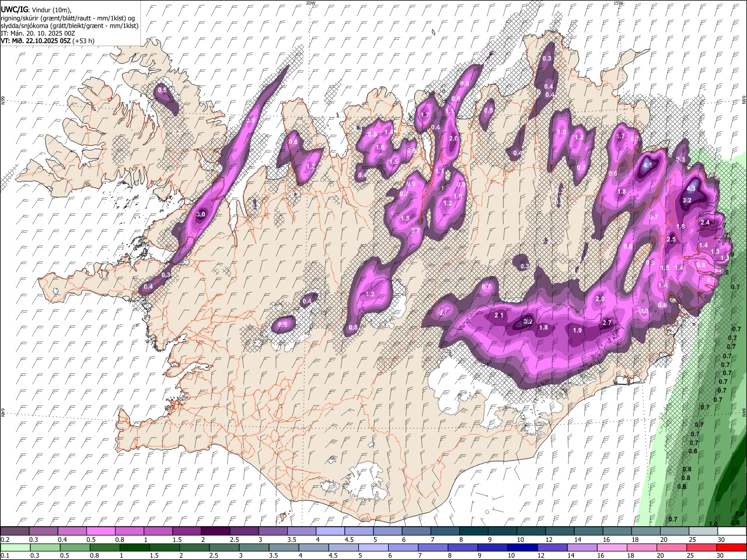Select the light gray swatch between 25 and 30
Image resolution: width=747 pixels, height=560 pixels.
(x=703, y=531)
